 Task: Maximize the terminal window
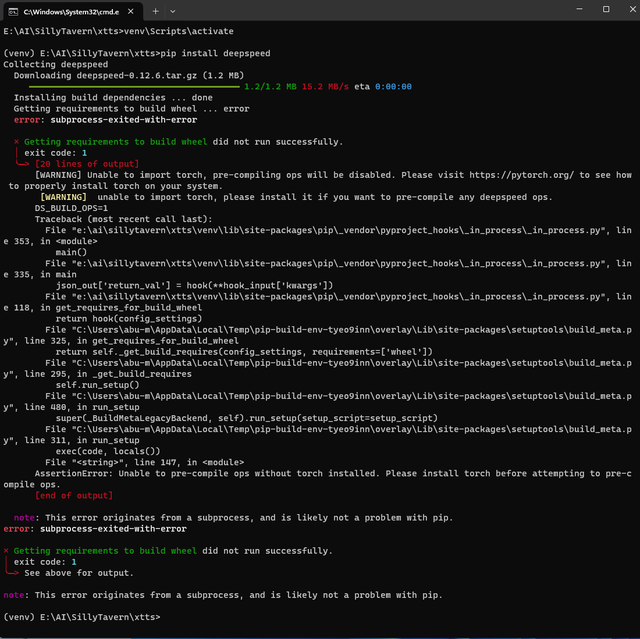pos(606,9)
